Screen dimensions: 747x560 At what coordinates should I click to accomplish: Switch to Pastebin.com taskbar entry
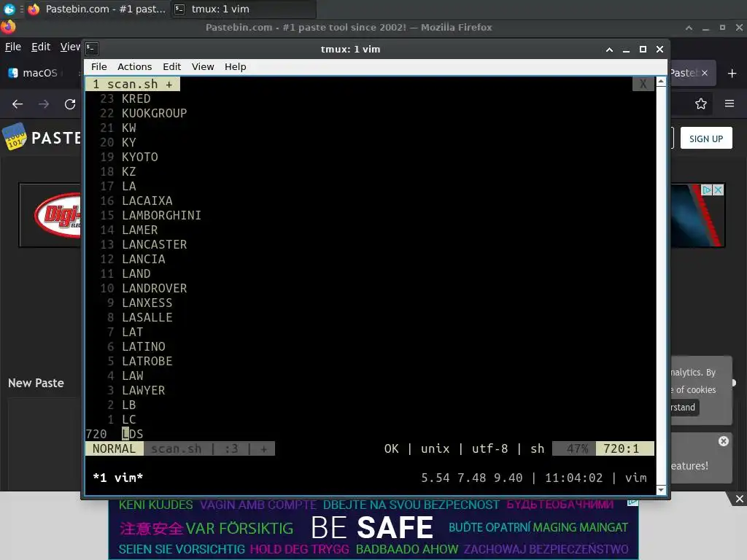click(98, 9)
